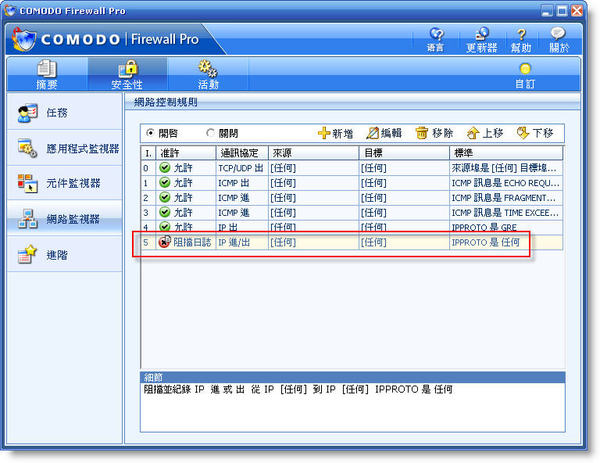The height and width of the screenshot is (463, 600).
Task: Click the 任務 sidebar people icon
Action: [27, 113]
